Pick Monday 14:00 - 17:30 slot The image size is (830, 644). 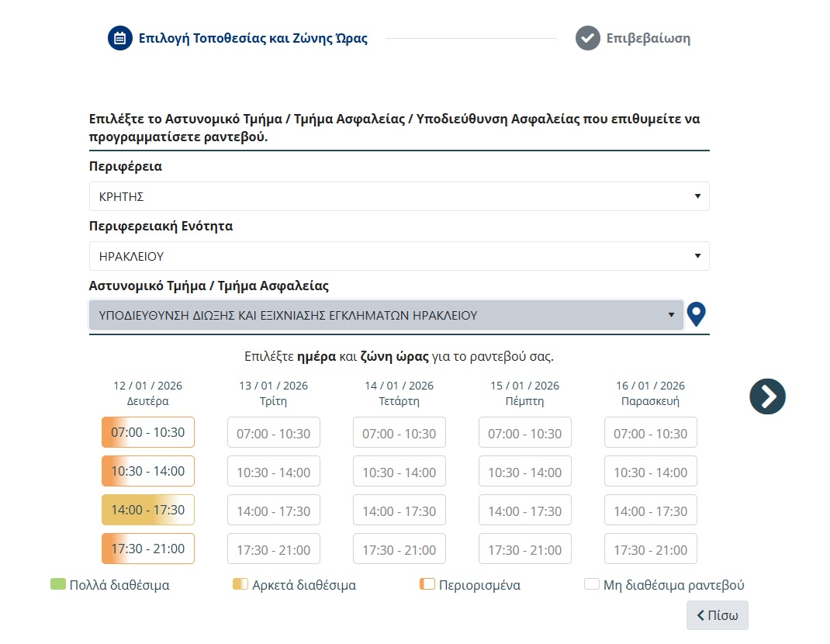pos(148,510)
